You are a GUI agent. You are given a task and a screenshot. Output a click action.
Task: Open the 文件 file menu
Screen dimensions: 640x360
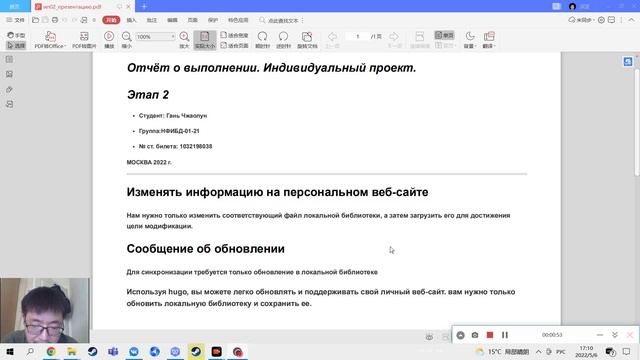pyautogui.click(x=15, y=20)
